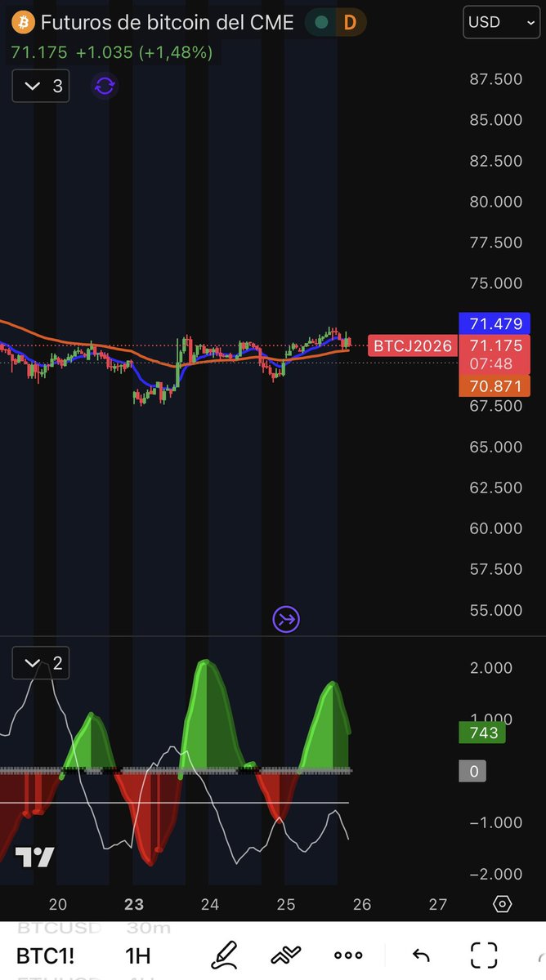Tap the red 71.175 current price label
This screenshot has height=980, width=546.
[495, 346]
